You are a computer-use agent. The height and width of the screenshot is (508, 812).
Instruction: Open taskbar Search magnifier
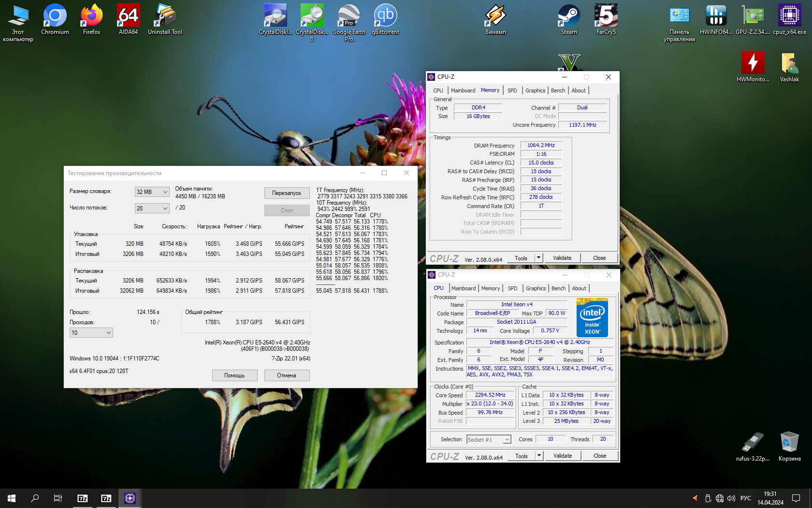coord(35,498)
